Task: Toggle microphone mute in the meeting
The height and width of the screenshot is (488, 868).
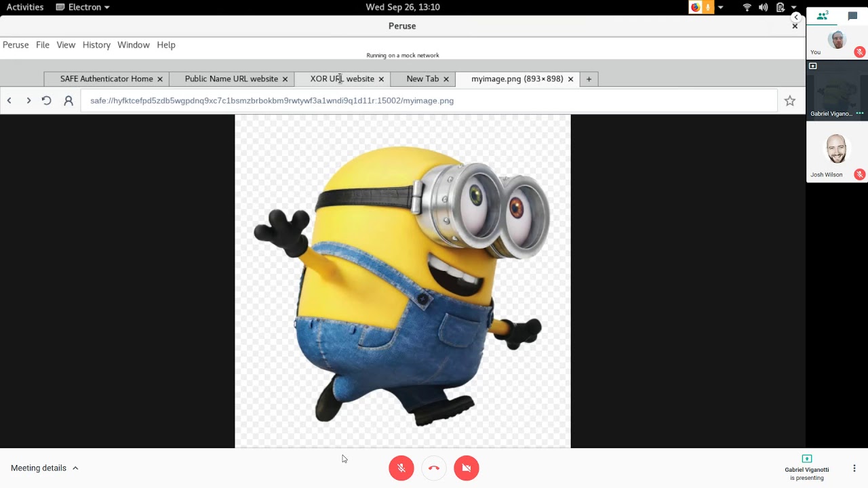Action: tap(401, 468)
